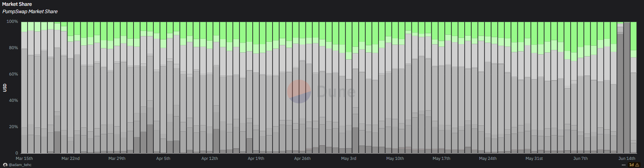644x168 pixels.
Task: Click the May 17th axis label
Action: point(441,158)
